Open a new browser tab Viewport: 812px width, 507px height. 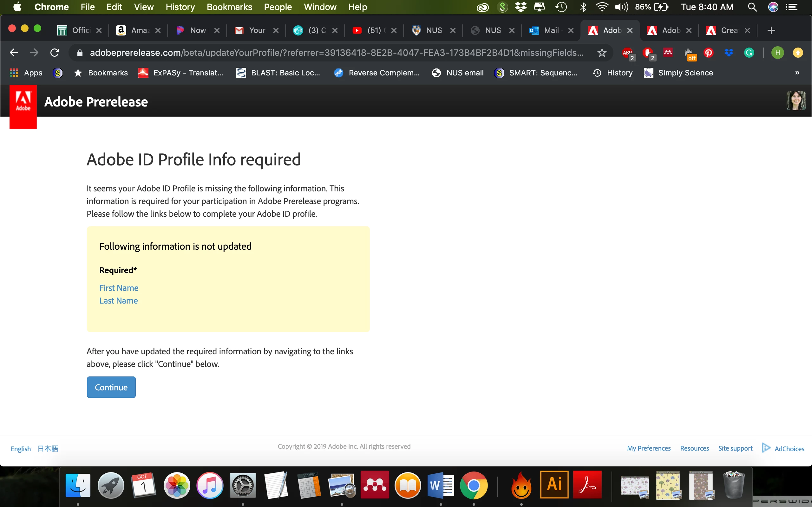pos(771,30)
